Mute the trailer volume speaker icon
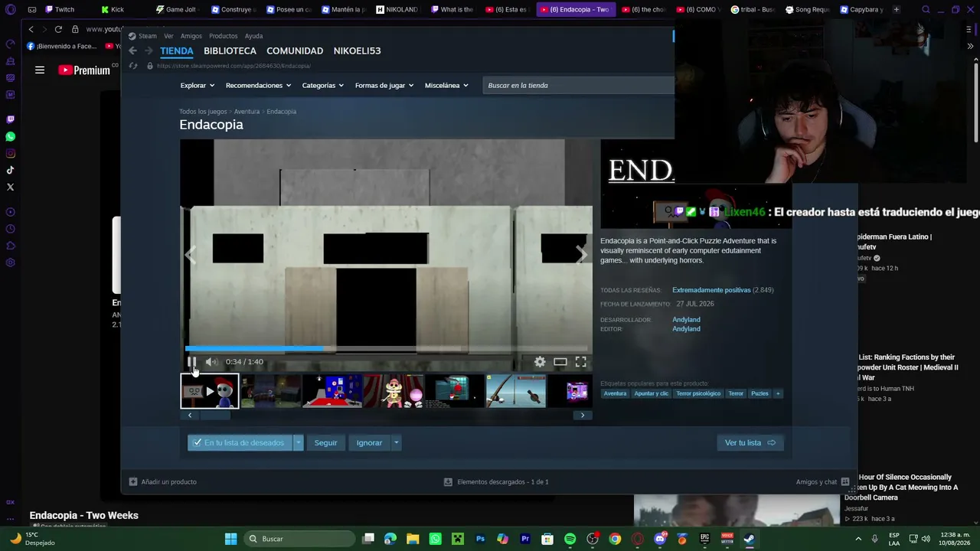 click(211, 362)
